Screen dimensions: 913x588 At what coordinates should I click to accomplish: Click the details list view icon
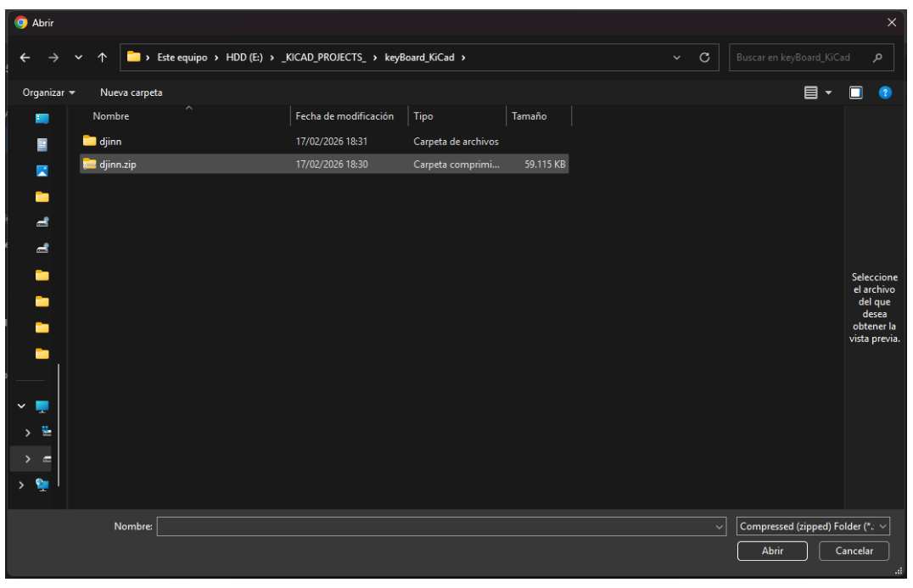click(811, 92)
